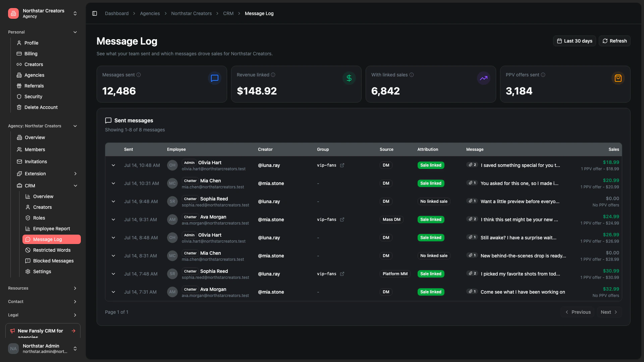Open the Northstar Admin account menu
This screenshot has width=644, height=362.
click(75, 349)
